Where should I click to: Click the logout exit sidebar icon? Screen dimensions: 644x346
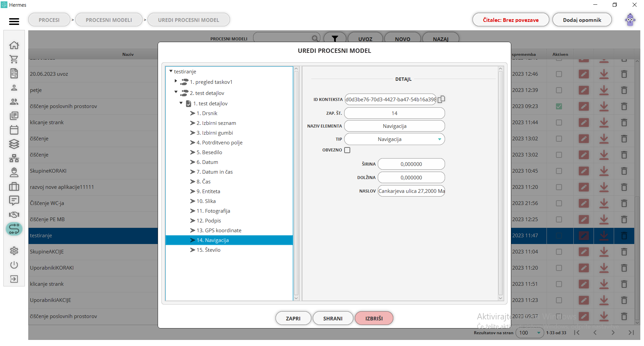point(14,279)
